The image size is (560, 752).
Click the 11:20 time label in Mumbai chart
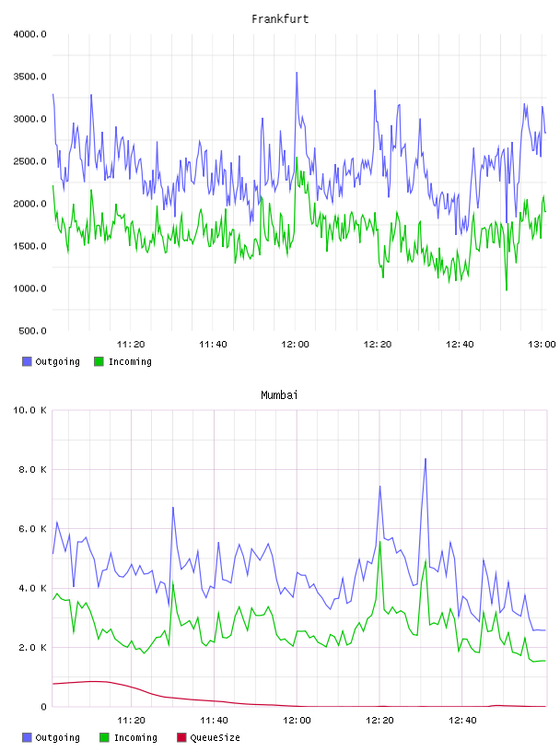131,721
